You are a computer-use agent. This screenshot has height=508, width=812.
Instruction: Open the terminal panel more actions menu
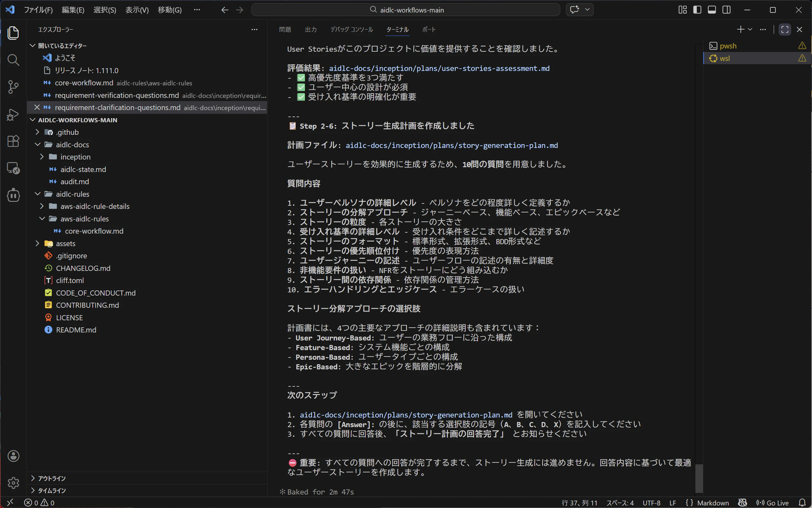click(763, 30)
